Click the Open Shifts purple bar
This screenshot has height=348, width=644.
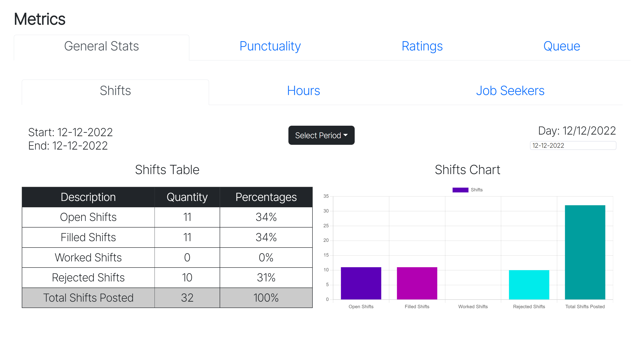(x=361, y=283)
